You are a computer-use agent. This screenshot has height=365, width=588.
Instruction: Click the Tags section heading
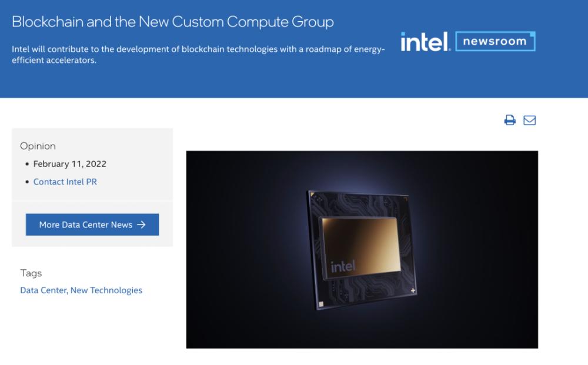point(31,273)
